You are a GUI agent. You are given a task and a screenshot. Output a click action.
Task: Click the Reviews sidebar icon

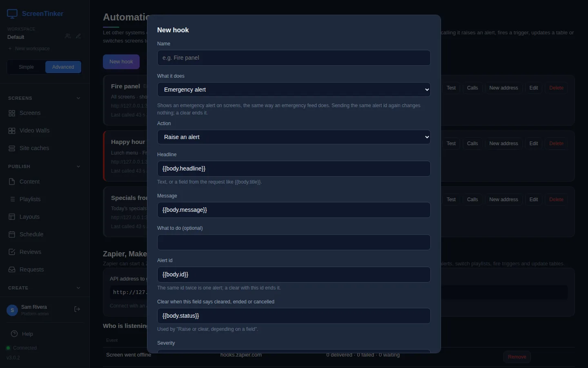pos(12,252)
